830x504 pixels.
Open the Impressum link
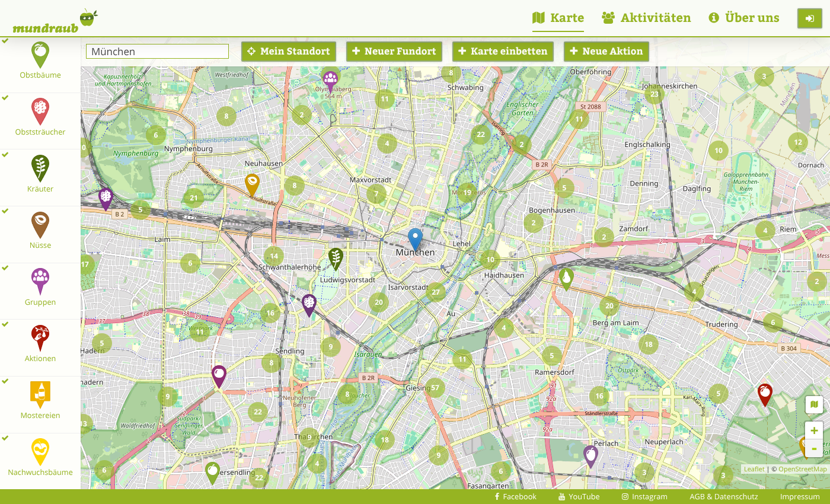coord(800,497)
